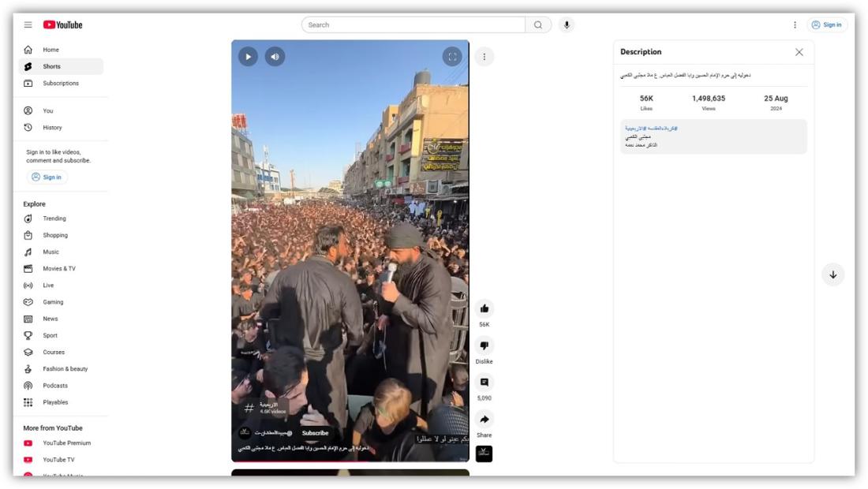Open Fashion & beauty under Explore

(x=61, y=369)
